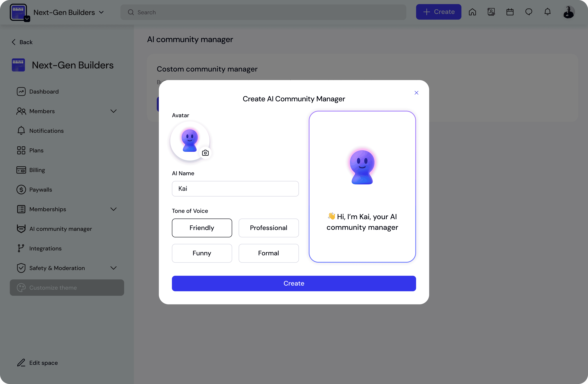The width and height of the screenshot is (588, 384).
Task: Open the Paywalls menu item
Action: 41,190
